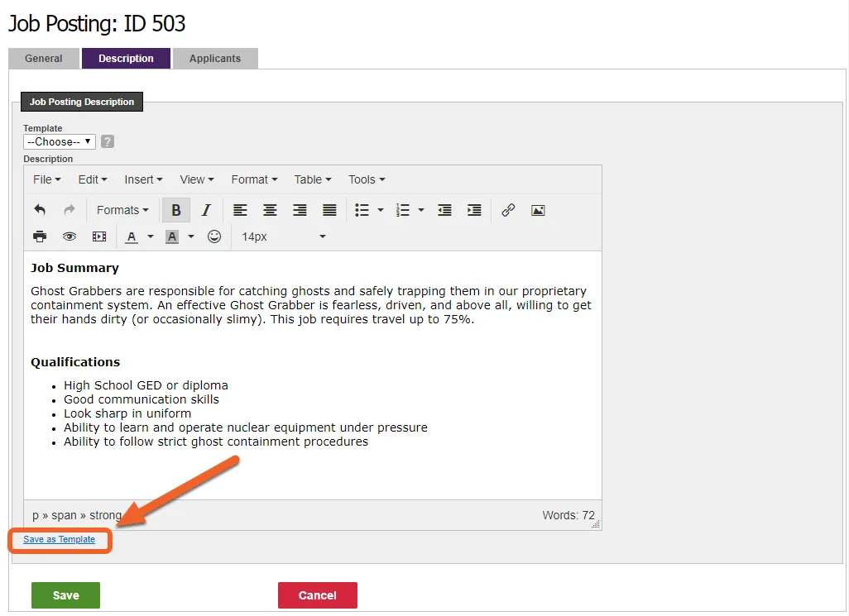849x616 pixels.
Task: Insert an emoticon
Action: 214,236
